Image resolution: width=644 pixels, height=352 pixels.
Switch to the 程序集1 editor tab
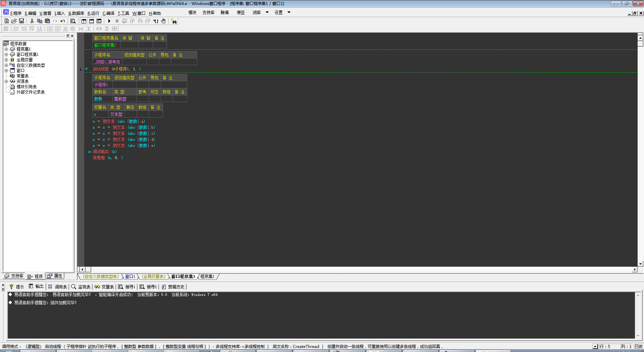(x=207, y=277)
